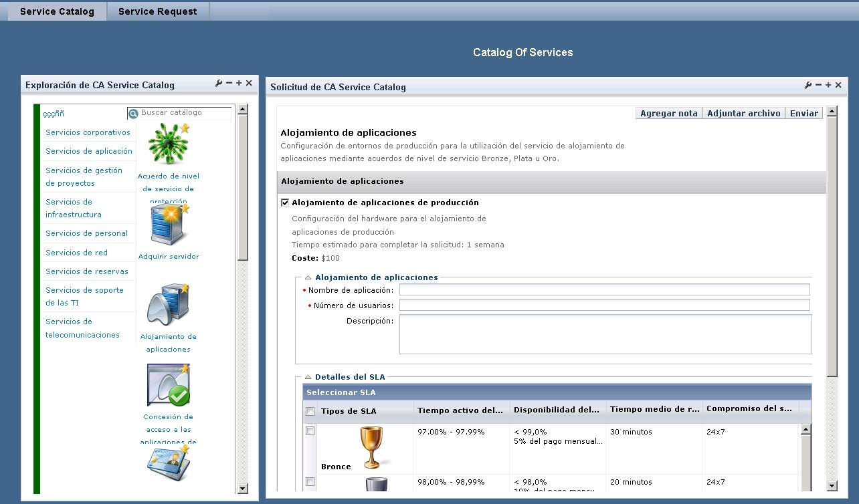Click the Descripción text area

click(x=605, y=334)
